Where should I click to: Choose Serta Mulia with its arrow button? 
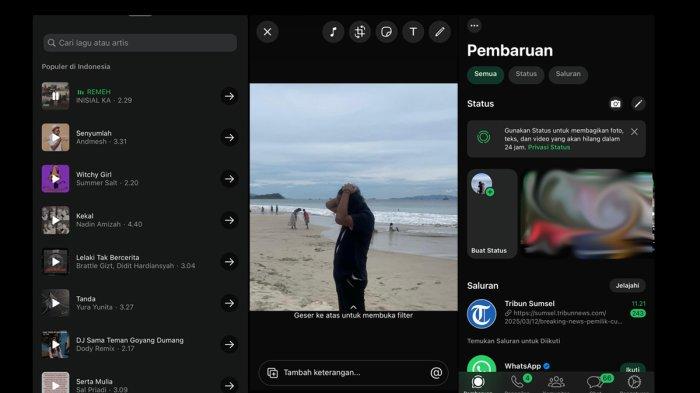(x=229, y=385)
